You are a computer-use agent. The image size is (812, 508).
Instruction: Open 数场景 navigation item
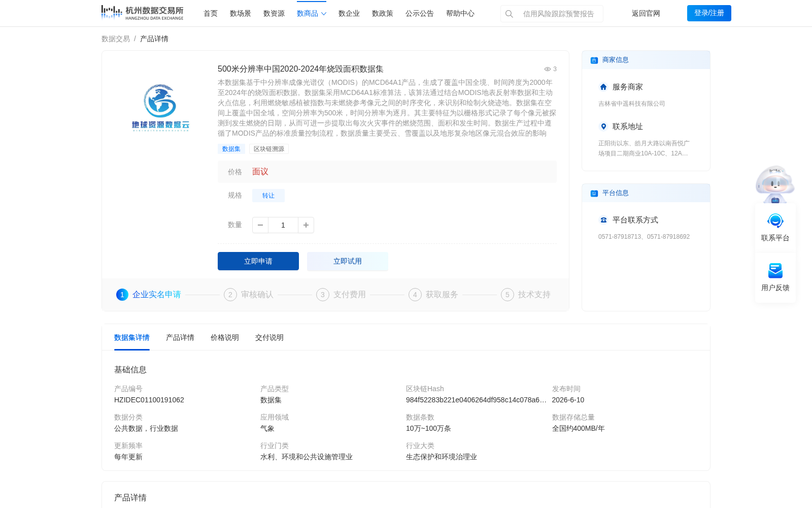point(241,14)
